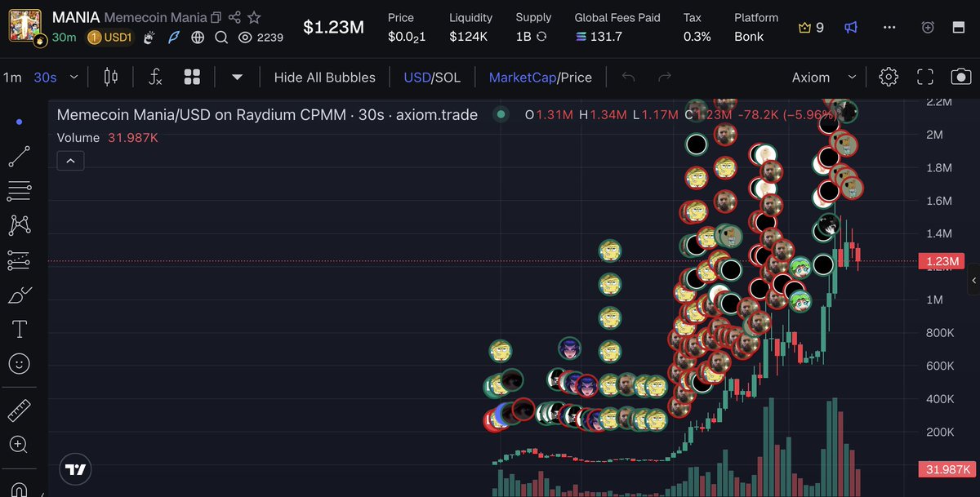The width and height of the screenshot is (980, 497).
Task: Select the zoom in tool
Action: click(20, 445)
